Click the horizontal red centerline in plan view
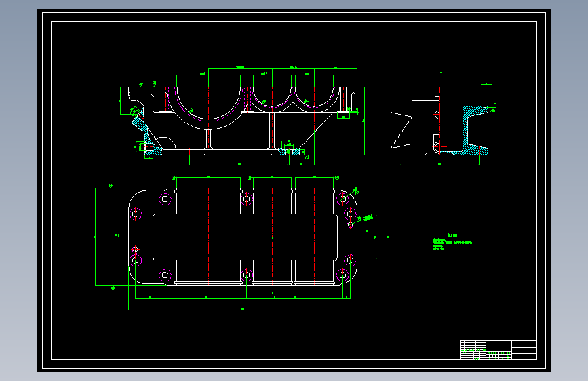 pyautogui.click(x=243, y=237)
